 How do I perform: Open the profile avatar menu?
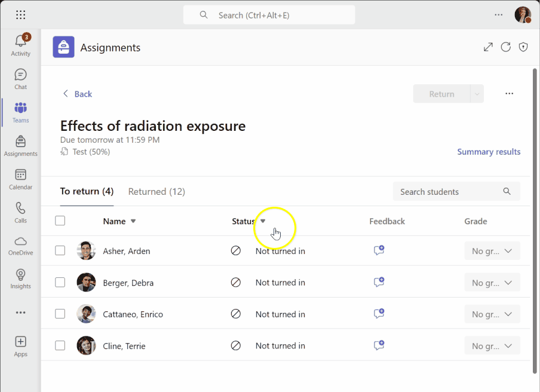click(523, 15)
